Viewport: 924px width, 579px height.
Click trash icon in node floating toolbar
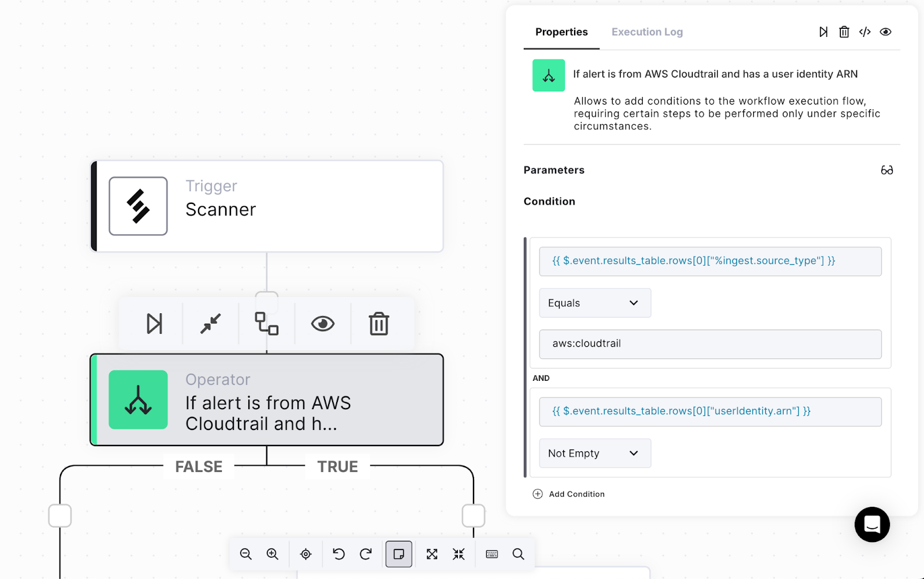[x=379, y=324]
